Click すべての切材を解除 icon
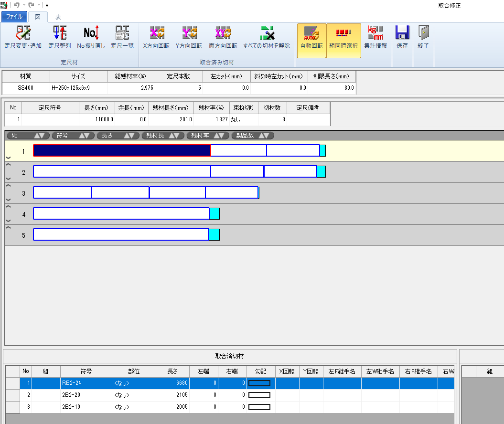 click(x=267, y=37)
